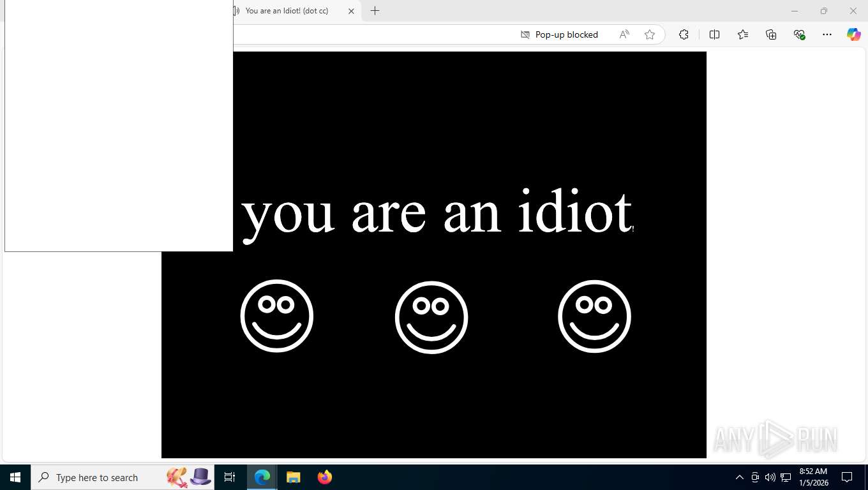Mute tab via speaker icon
The image size is (868, 490).
coord(236,11)
